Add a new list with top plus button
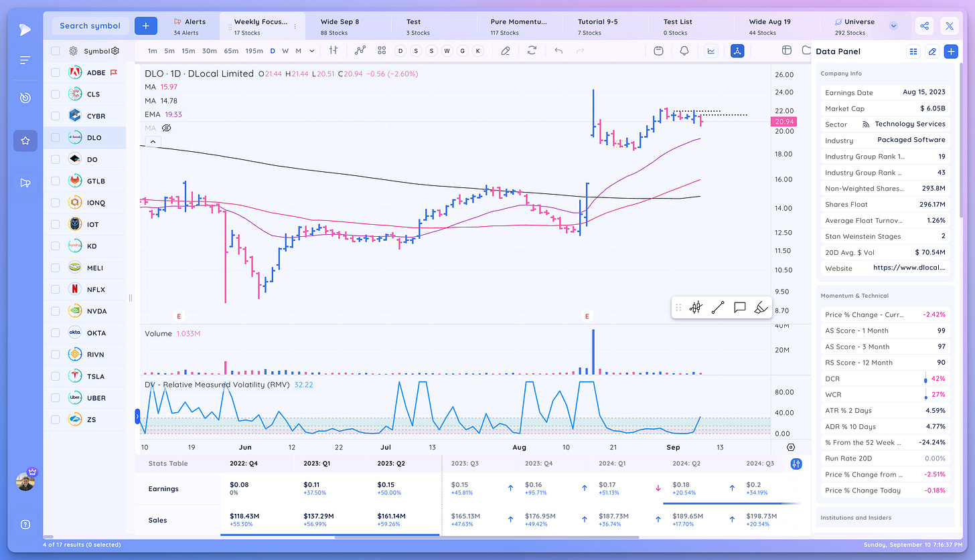 click(x=145, y=25)
